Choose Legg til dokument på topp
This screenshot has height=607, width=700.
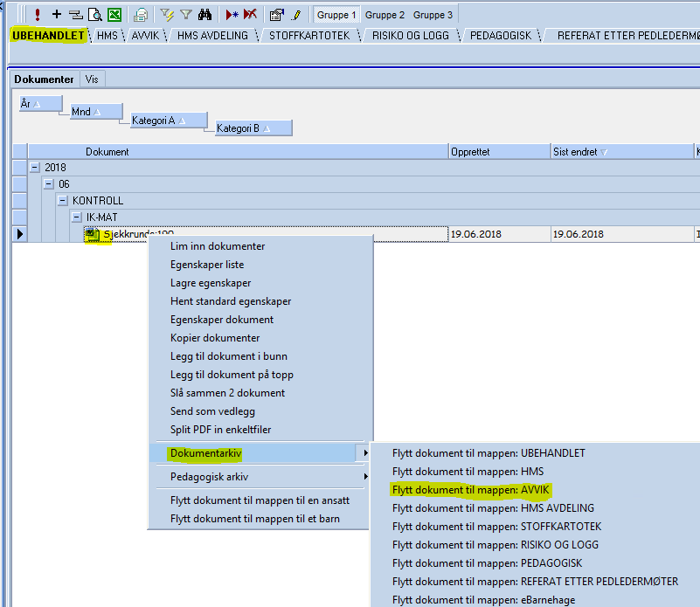click(x=260, y=375)
